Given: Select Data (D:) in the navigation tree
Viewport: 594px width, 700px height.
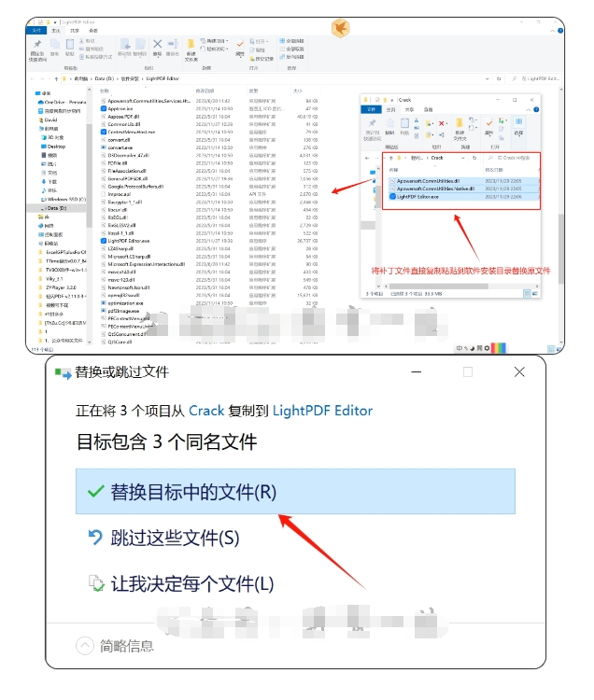Looking at the screenshot, I should point(57,208).
